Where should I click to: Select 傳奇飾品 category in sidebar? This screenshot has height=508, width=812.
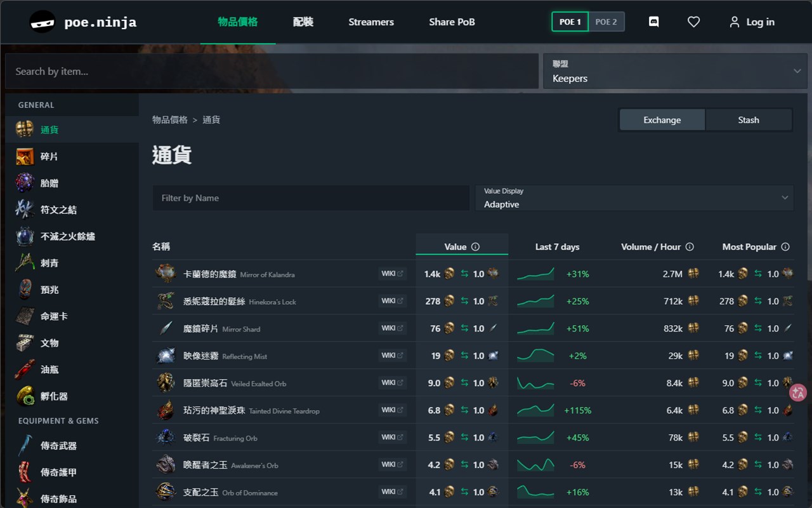(72, 499)
